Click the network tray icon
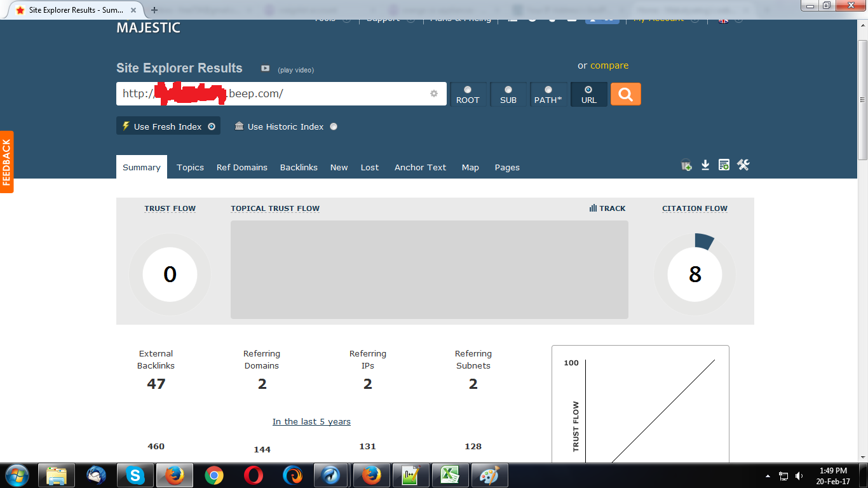Viewport: 868px width, 488px height. pyautogui.click(x=783, y=476)
